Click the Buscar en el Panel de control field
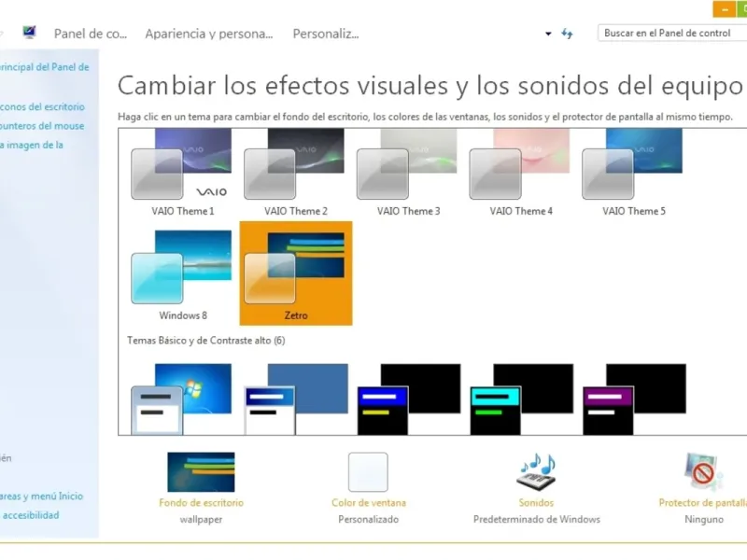 click(671, 34)
